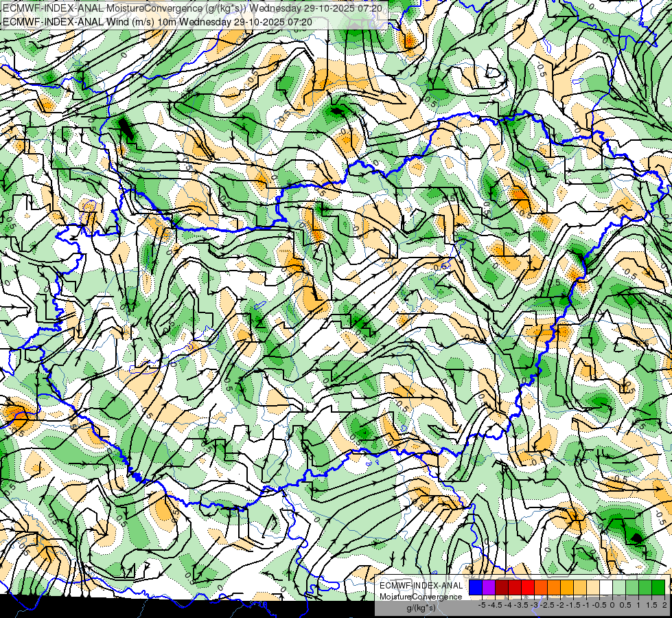Click the -4.5 tick label in the legend

[x=495, y=605]
